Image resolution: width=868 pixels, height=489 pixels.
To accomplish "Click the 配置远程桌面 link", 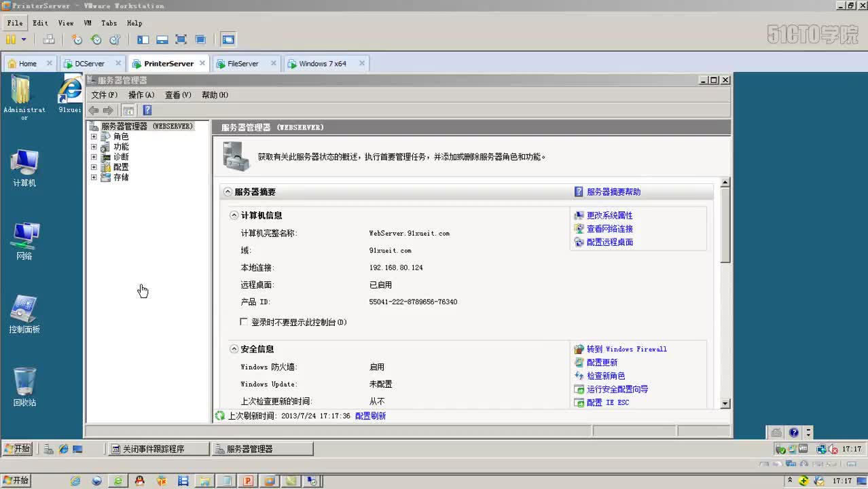I will (x=609, y=242).
